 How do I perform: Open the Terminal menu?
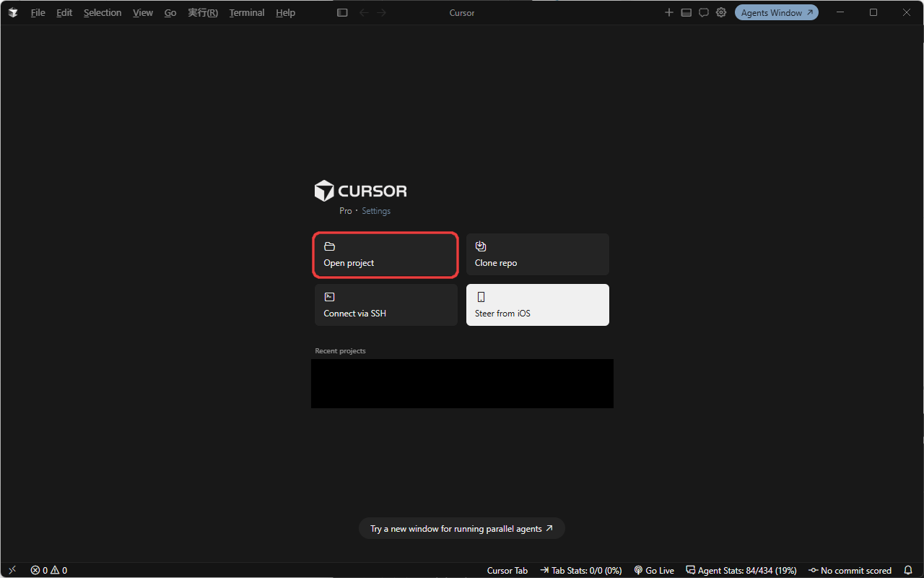247,13
